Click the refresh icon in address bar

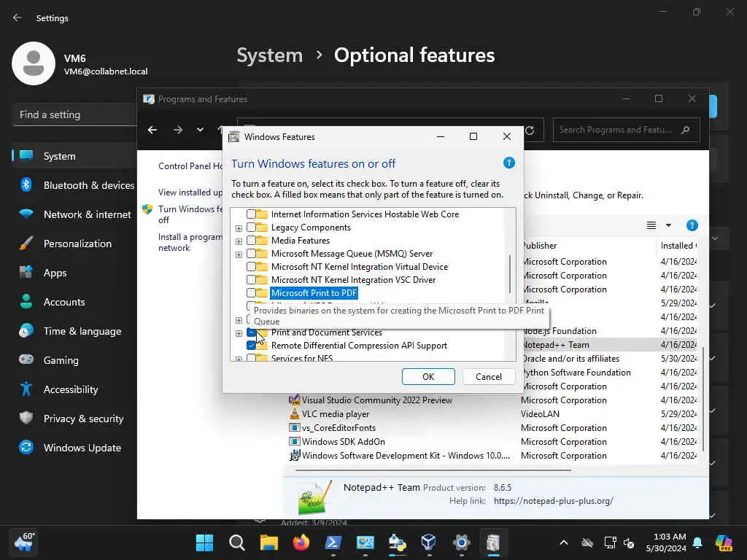pyautogui.click(x=530, y=130)
